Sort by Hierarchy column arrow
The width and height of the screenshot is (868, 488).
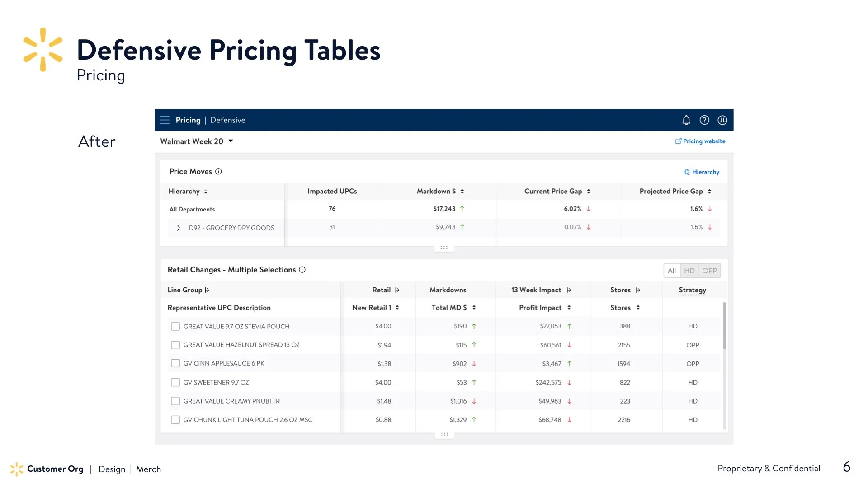click(206, 192)
